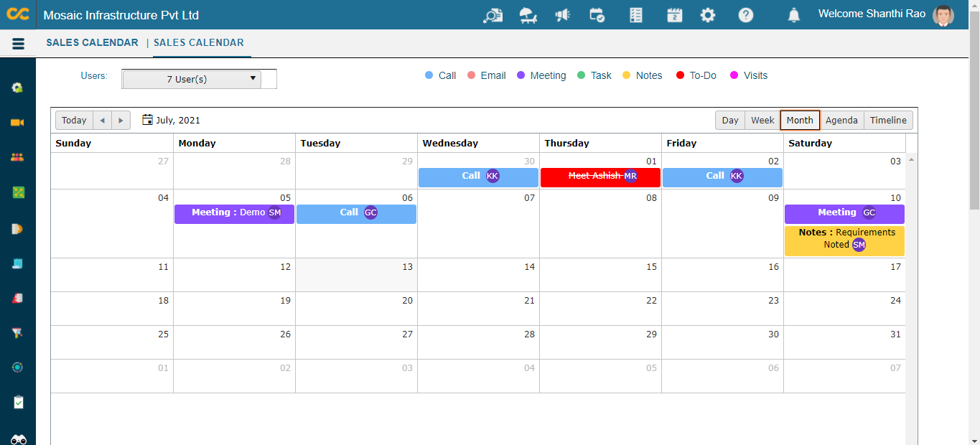The height and width of the screenshot is (445, 980).
Task: Click Welcome Shanthi Rao text
Action: (872, 14)
